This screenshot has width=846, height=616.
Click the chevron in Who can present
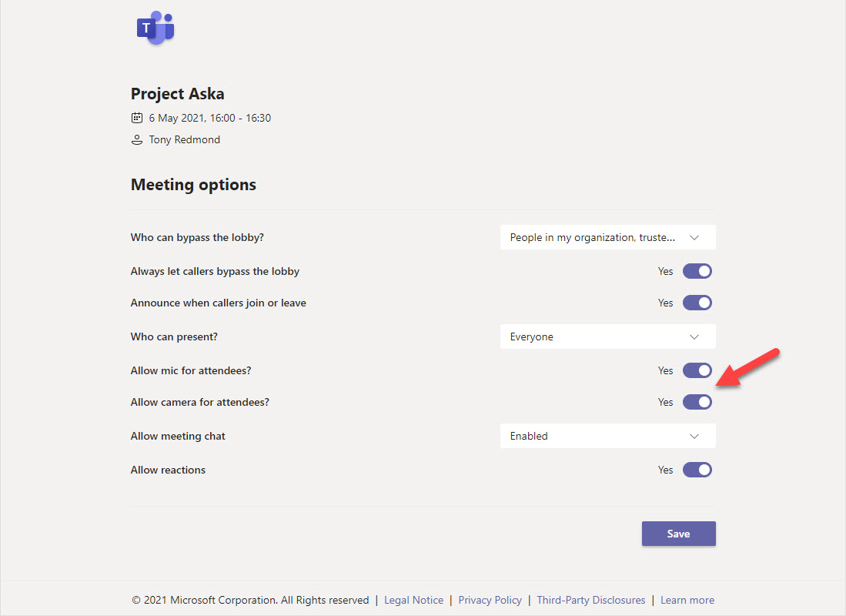tap(694, 337)
